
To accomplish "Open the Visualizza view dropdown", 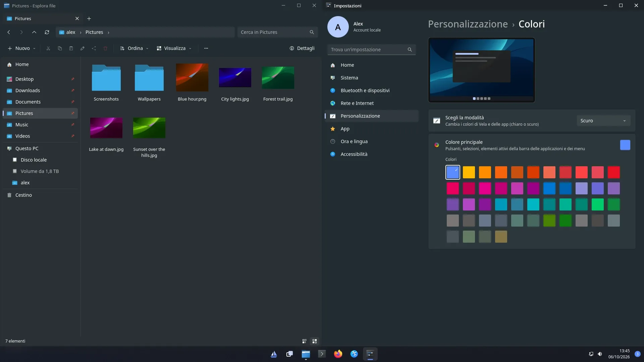I will (x=174, y=48).
